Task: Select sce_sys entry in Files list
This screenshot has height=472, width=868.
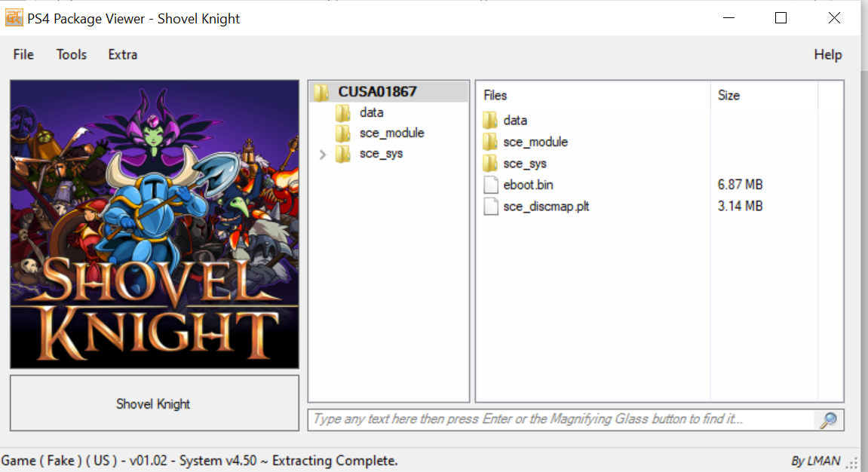Action: coord(525,163)
